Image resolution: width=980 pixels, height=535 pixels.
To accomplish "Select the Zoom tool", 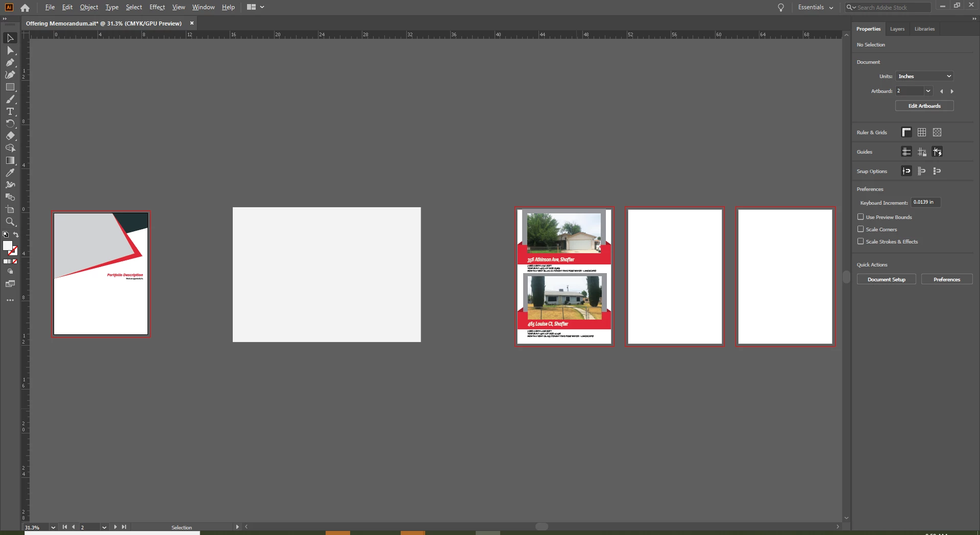I will [10, 222].
